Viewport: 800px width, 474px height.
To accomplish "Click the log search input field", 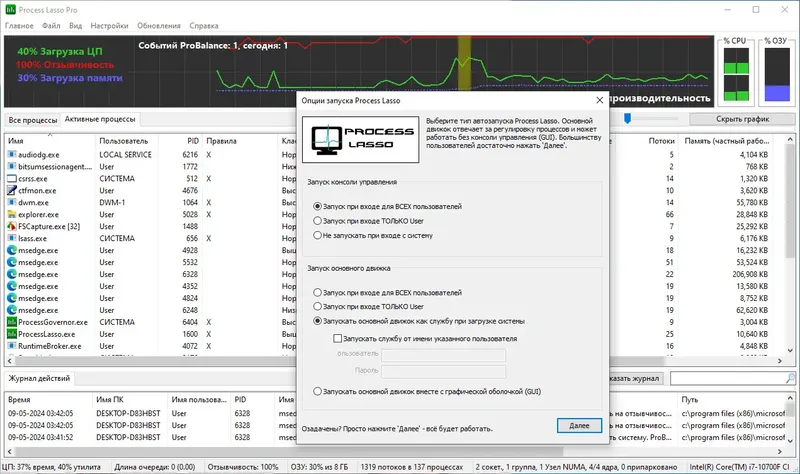I will click(x=728, y=378).
